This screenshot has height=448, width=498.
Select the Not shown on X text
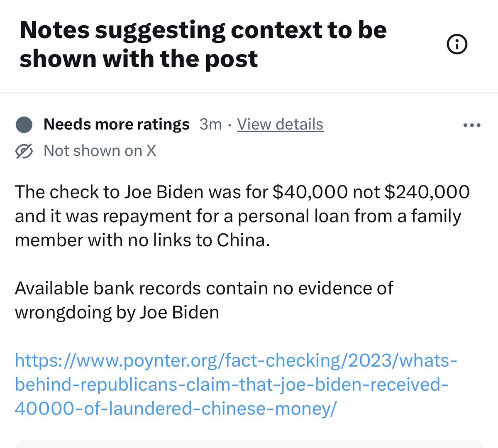pos(100,151)
